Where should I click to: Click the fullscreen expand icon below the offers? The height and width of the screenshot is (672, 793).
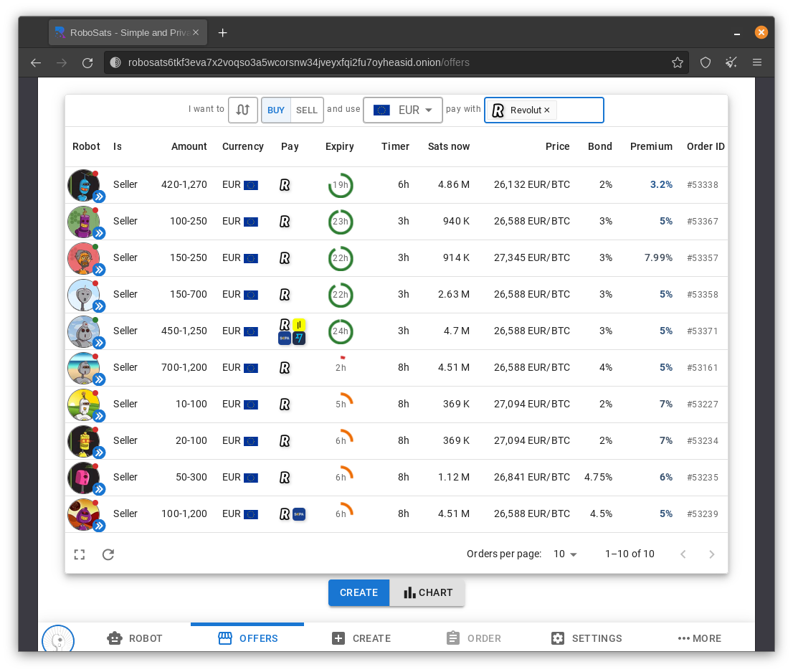click(x=79, y=554)
